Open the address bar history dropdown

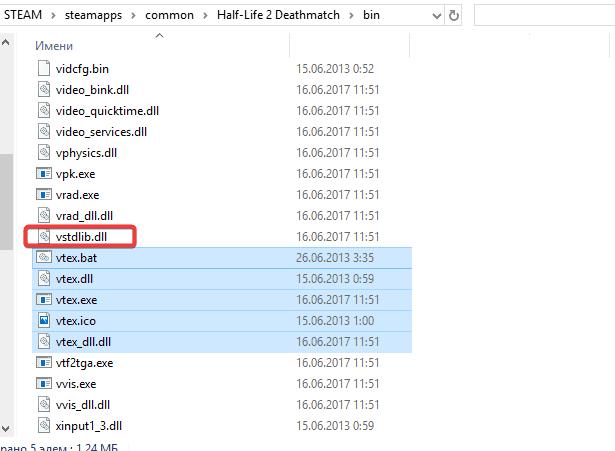point(436,16)
